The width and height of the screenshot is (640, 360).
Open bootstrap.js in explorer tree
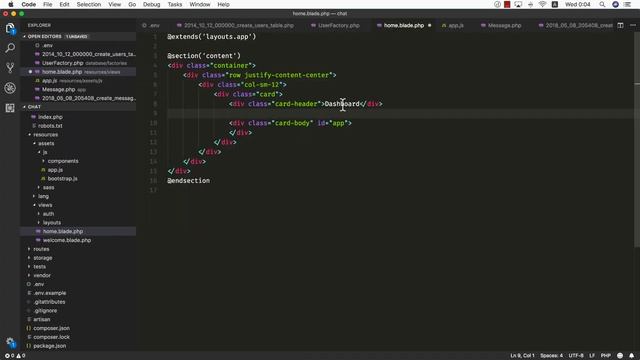pos(62,179)
